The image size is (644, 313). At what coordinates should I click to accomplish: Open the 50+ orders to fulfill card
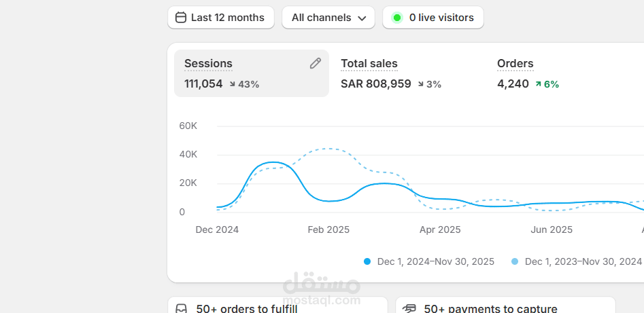277,305
